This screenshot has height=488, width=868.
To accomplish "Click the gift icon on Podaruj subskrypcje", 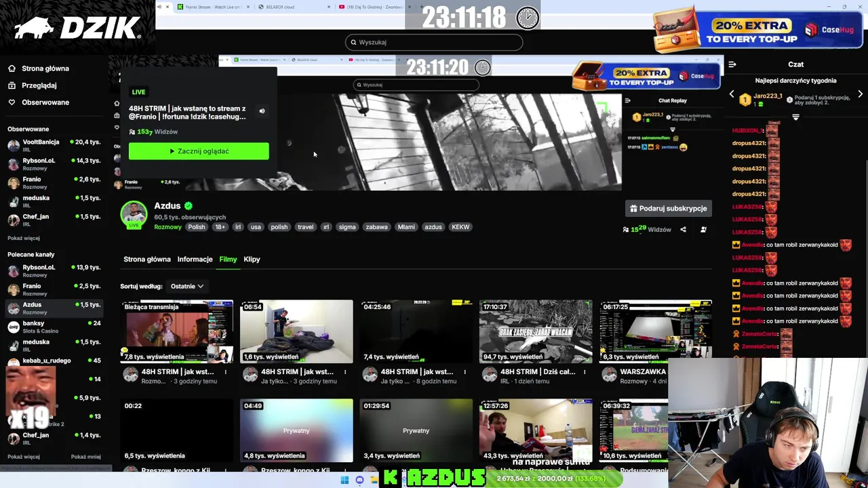I will [x=633, y=209].
